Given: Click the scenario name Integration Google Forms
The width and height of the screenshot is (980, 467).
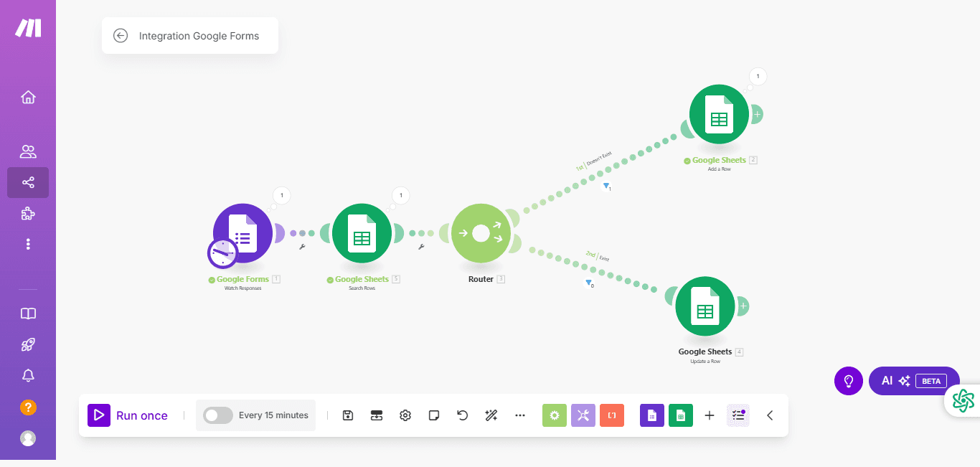Looking at the screenshot, I should (x=199, y=36).
